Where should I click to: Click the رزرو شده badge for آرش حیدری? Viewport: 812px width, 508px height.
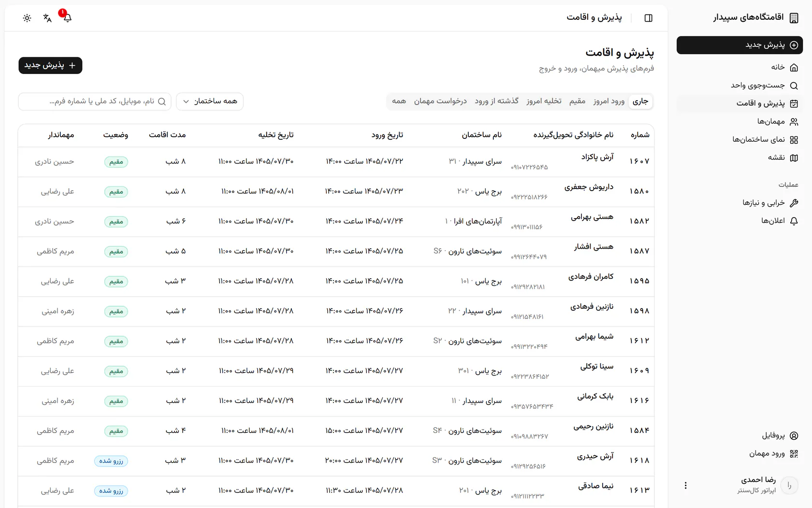coord(111,461)
